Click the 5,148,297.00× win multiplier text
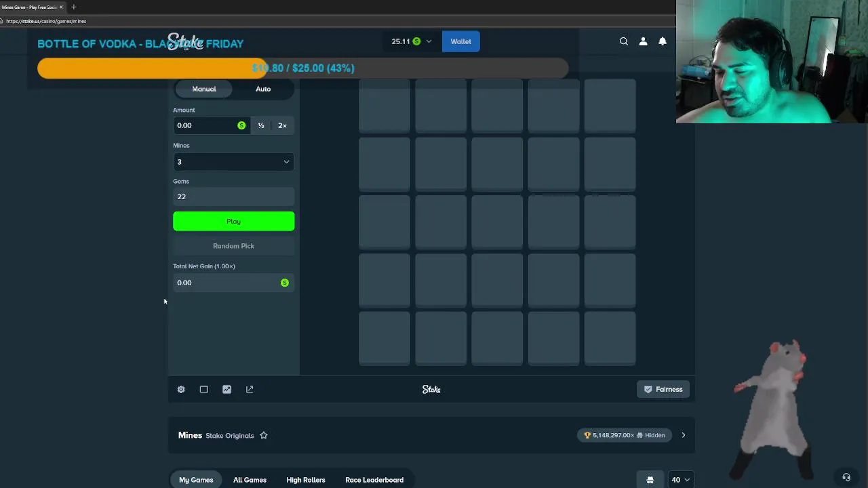Viewport: 868px width, 488px height. coord(613,435)
